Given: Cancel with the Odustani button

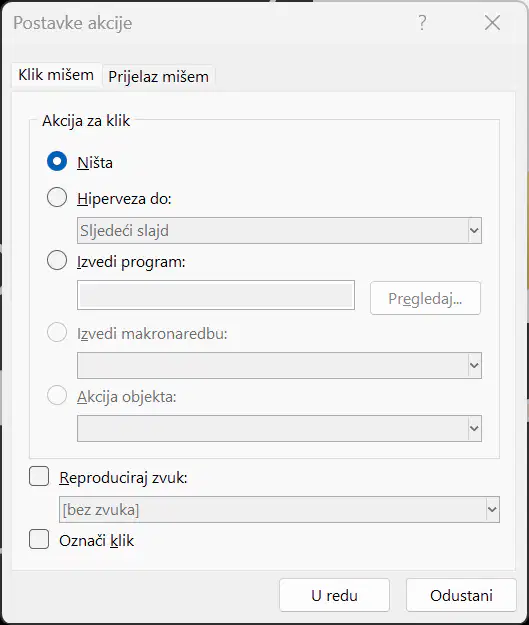Looking at the screenshot, I should [x=461, y=595].
